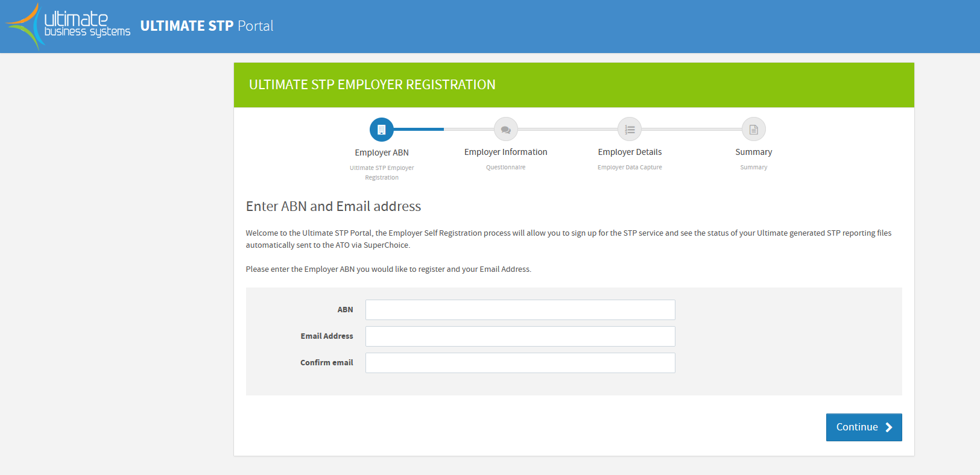The width and height of the screenshot is (980, 475).
Task: Click the Confirm email field label
Action: click(x=327, y=363)
